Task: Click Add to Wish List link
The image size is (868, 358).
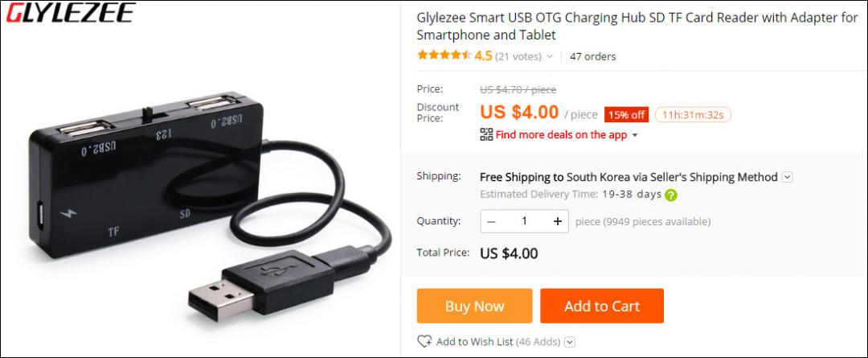Action: coord(474,342)
